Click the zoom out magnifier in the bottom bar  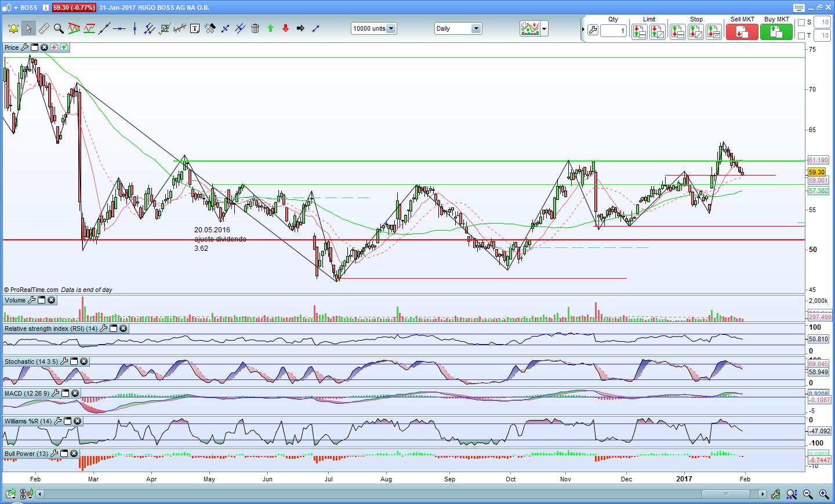pos(808,494)
